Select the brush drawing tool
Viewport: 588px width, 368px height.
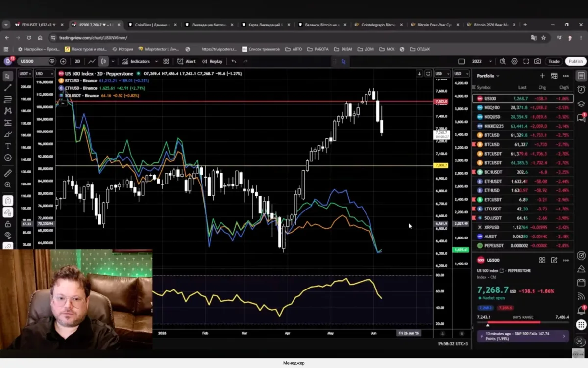pyautogui.click(x=8, y=134)
